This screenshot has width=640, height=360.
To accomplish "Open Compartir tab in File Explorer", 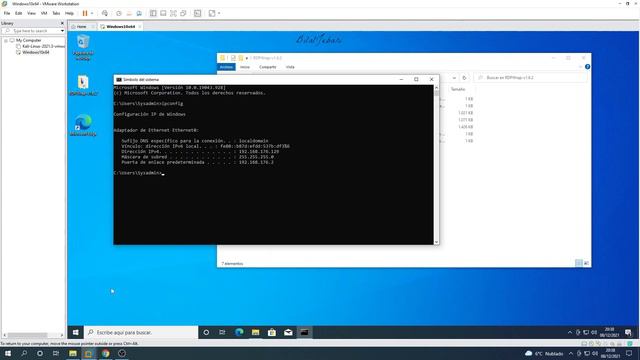I will click(268, 67).
